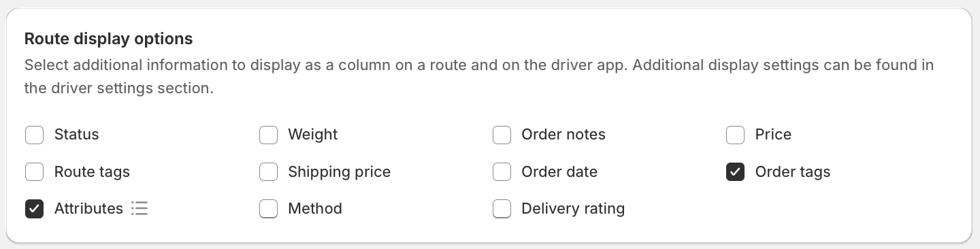Select the Order notes checkbox
Screen dimensions: 980x249
pos(502,135)
